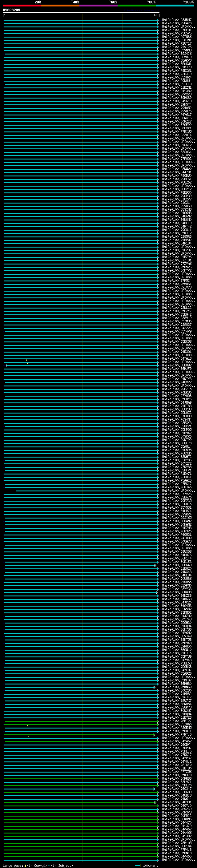The image size is (197, 868).
Task: Select label UniRef100_A1C595
Action: pos(177,450)
